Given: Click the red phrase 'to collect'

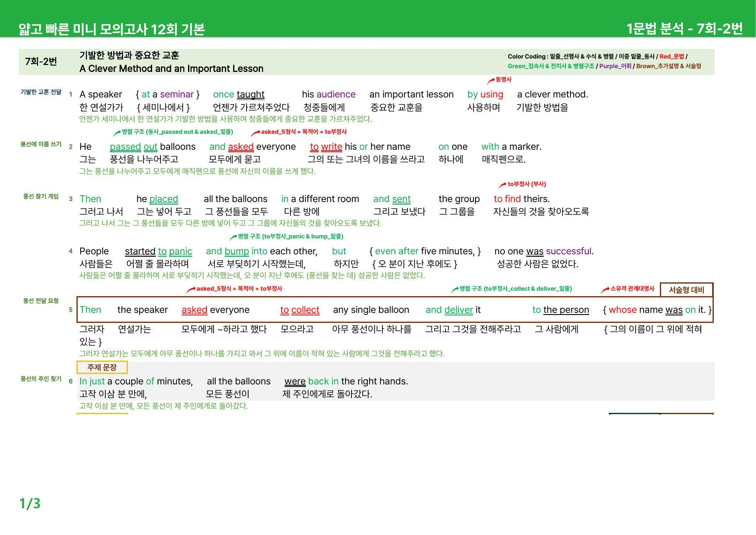Looking at the screenshot, I should coord(300,310).
